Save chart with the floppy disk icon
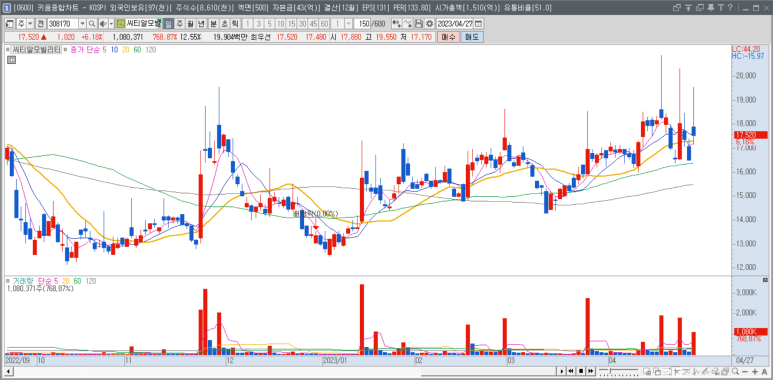This screenshot has height=380, width=773. pos(419,24)
